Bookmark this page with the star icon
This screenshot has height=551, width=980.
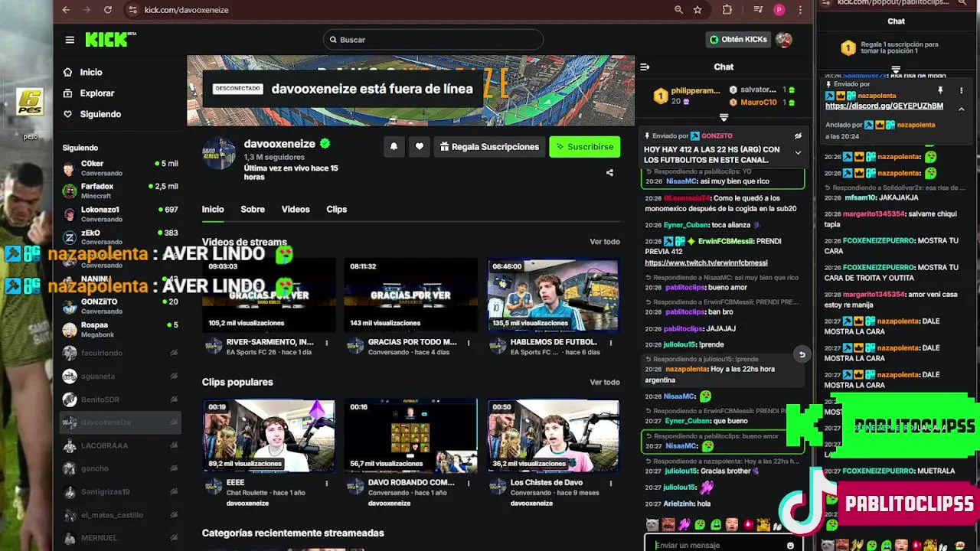697,10
